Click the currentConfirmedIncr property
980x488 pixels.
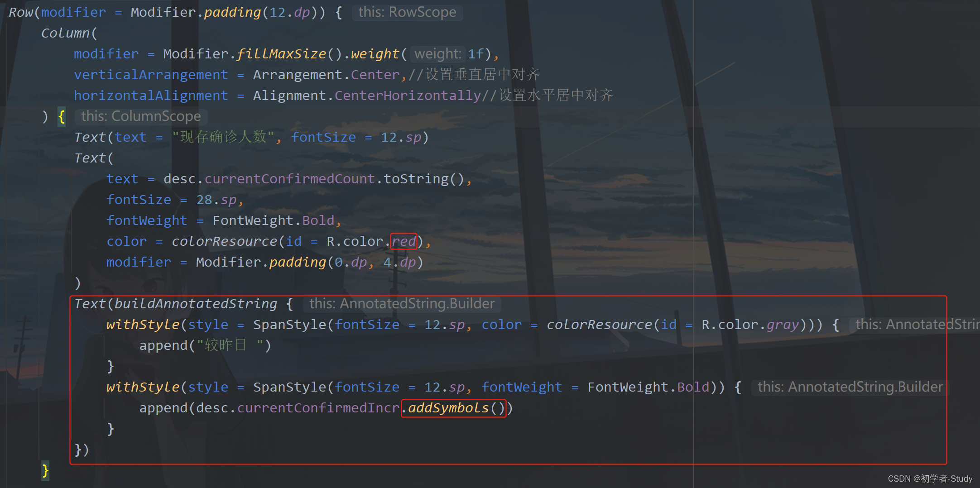tap(318, 408)
